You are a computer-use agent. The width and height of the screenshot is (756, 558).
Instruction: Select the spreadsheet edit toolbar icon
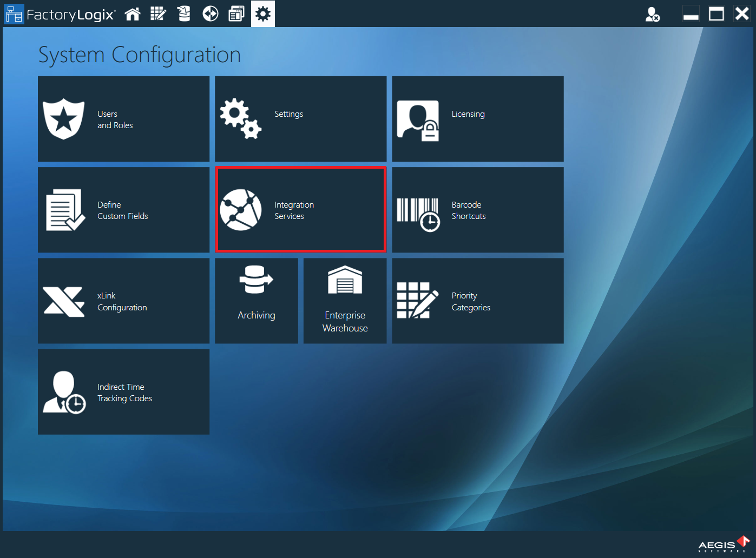[x=158, y=14]
